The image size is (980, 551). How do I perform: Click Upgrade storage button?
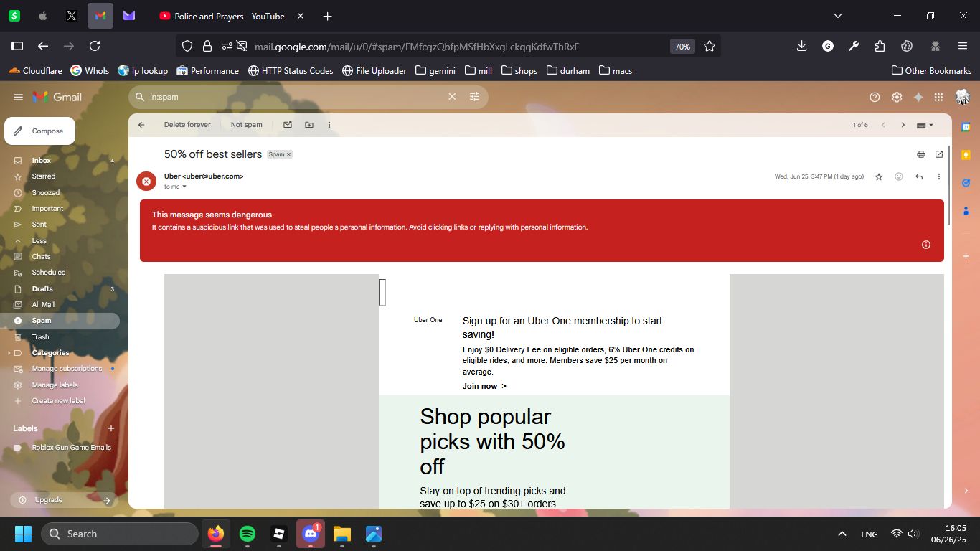pos(65,500)
